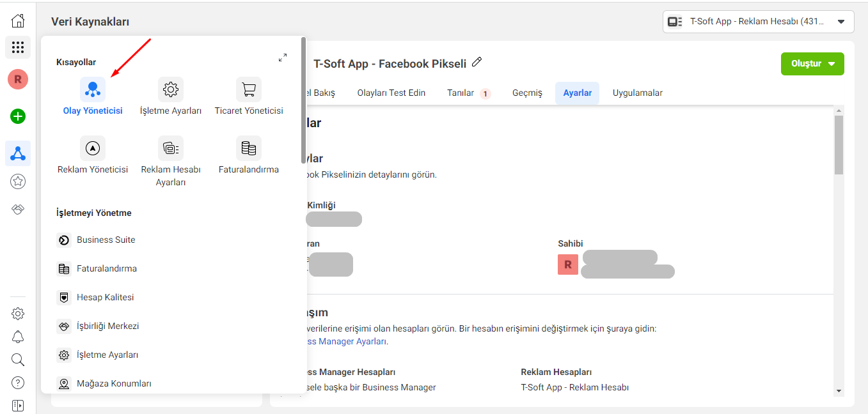
Task: Open notifications bell icon
Action: 18,337
